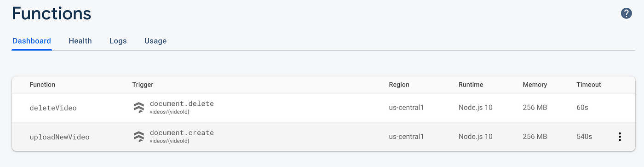Click the Trigger column header

(143, 85)
